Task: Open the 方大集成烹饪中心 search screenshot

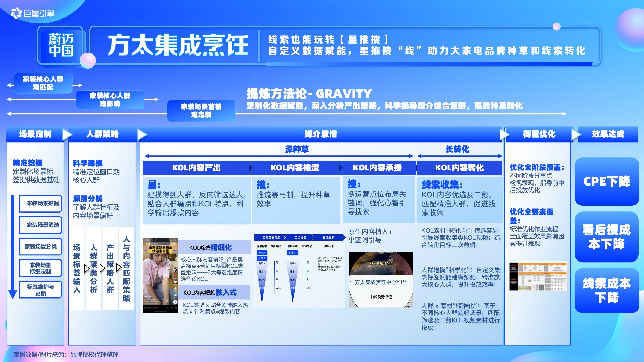Action: 381,280
